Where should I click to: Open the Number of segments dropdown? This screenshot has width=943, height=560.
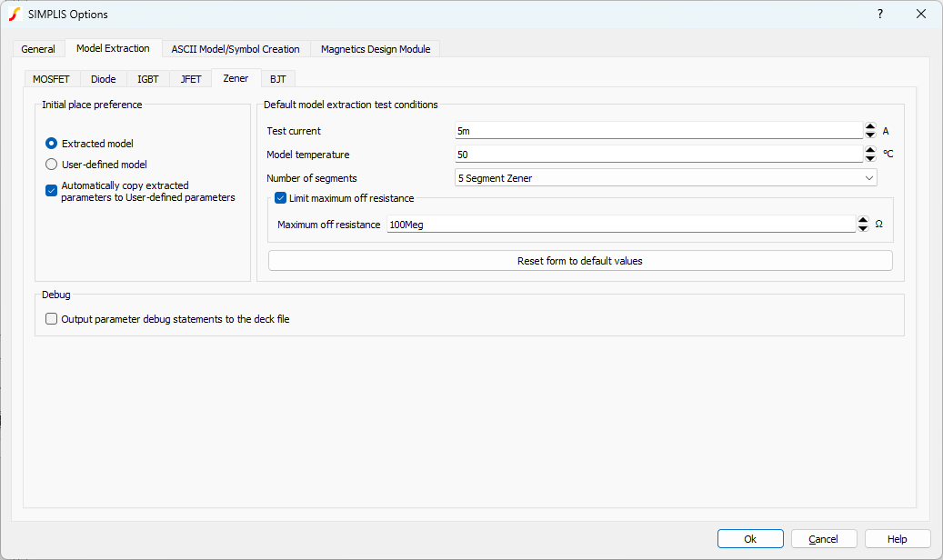[x=665, y=178]
